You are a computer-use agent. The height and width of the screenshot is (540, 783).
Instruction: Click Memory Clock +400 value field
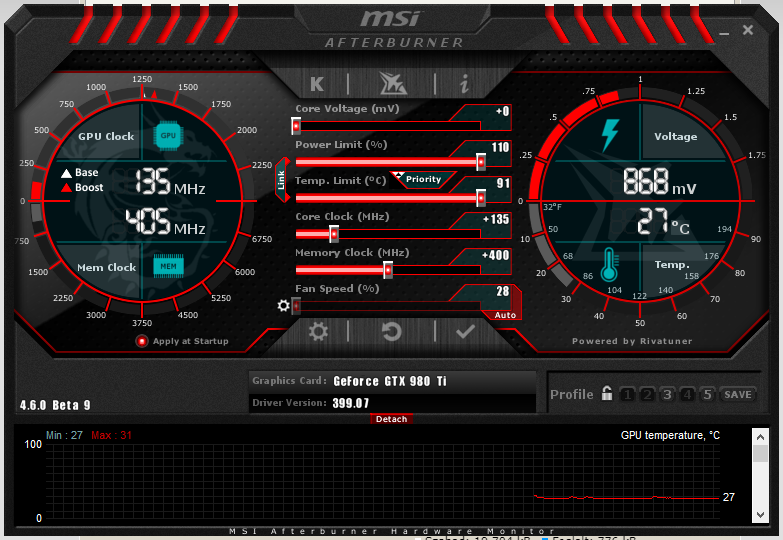click(x=494, y=255)
